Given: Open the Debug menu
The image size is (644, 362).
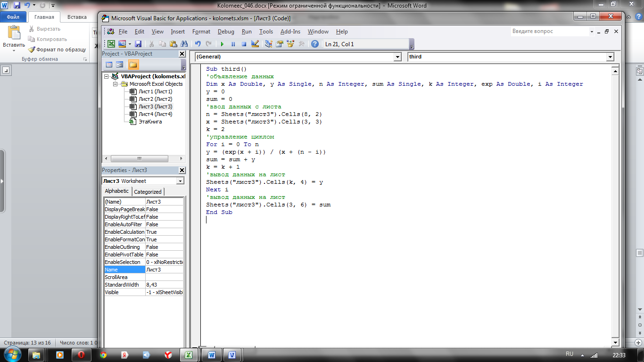Looking at the screenshot, I should tap(226, 32).
